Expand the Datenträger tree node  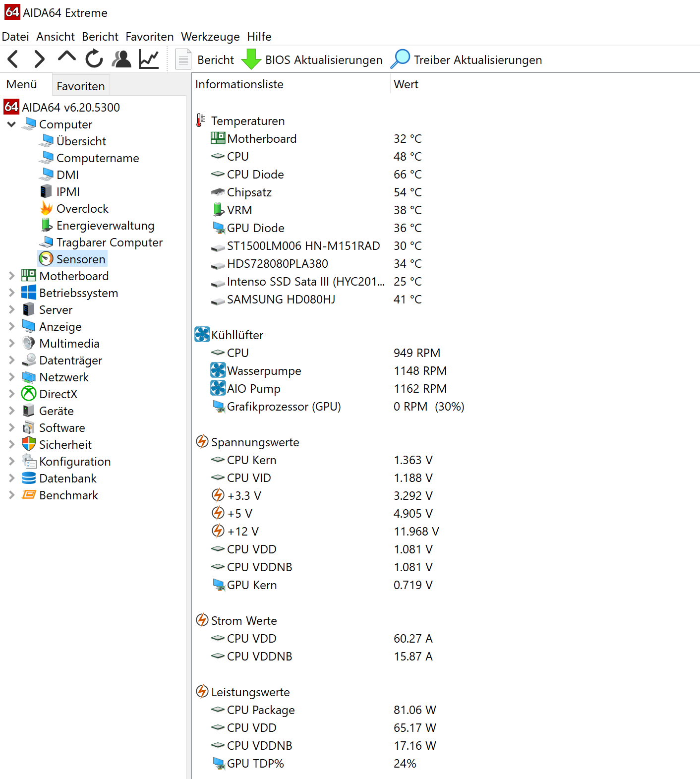(11, 360)
